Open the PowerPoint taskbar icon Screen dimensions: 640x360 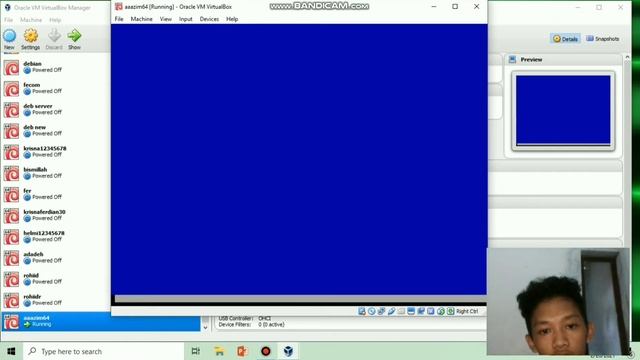click(x=242, y=351)
